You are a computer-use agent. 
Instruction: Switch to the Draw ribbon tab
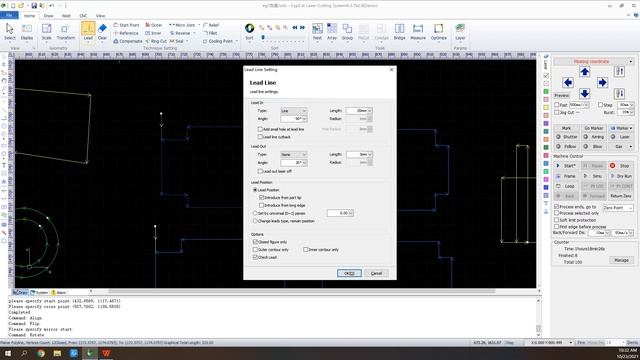(x=49, y=16)
